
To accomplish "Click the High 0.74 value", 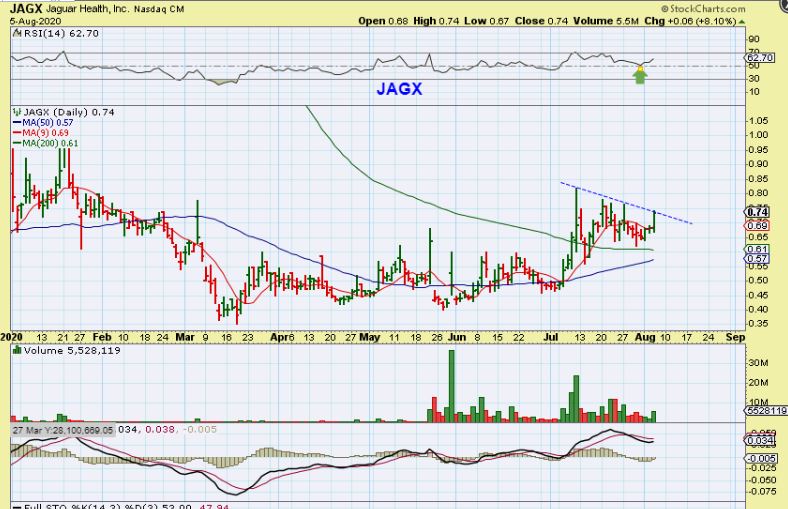I will 436,21.
